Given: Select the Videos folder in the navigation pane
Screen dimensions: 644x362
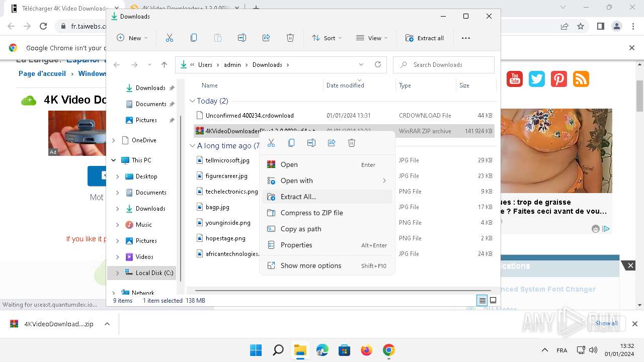Looking at the screenshot, I should [144, 257].
